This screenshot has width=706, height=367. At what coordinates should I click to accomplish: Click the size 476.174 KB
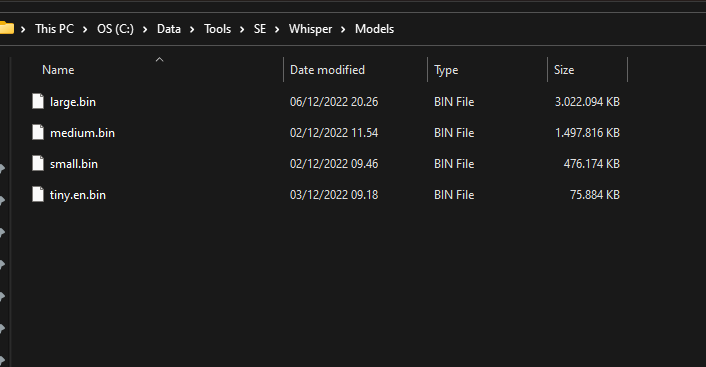point(592,164)
